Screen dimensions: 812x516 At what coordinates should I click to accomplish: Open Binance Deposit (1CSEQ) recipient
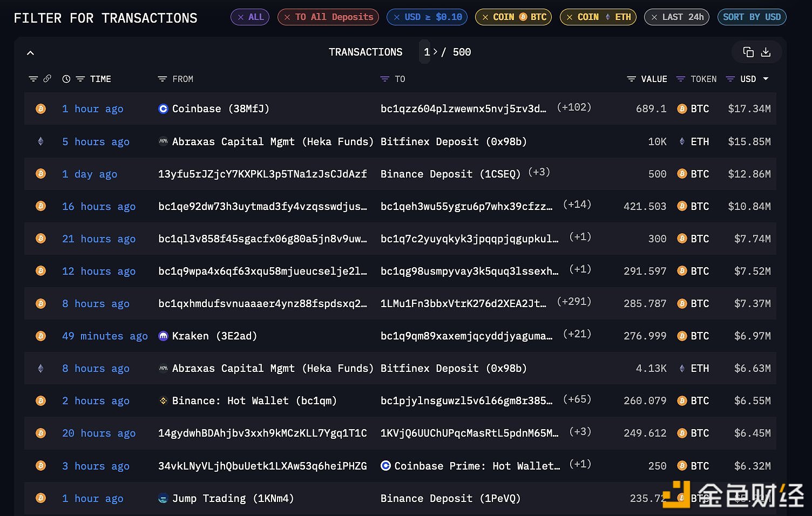click(450, 174)
